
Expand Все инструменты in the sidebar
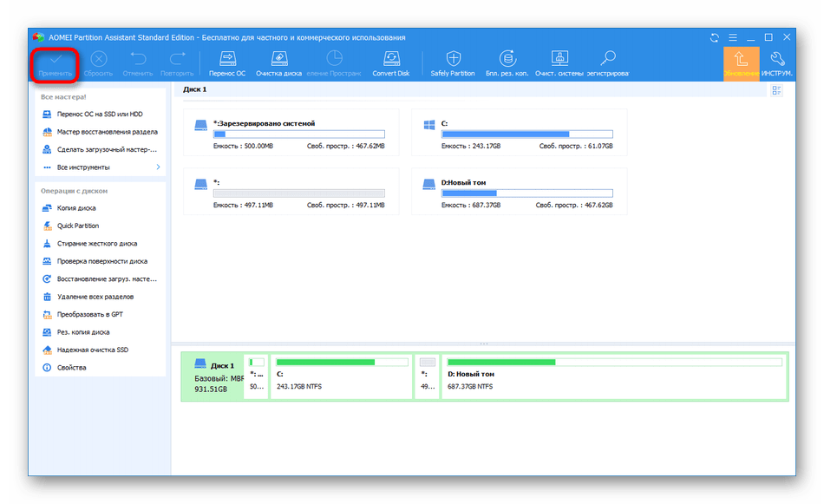pos(101,167)
